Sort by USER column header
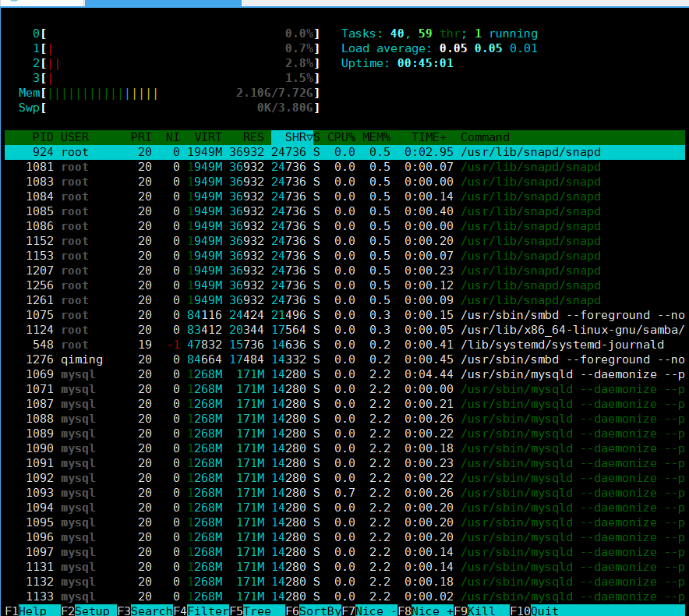The width and height of the screenshot is (689, 616). 75,137
